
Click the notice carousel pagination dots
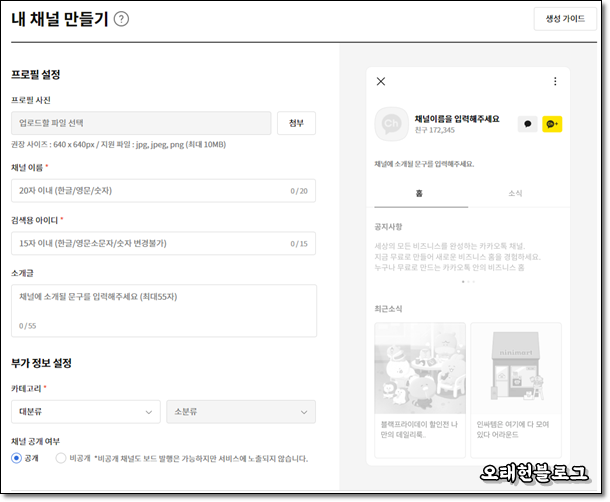(468, 281)
